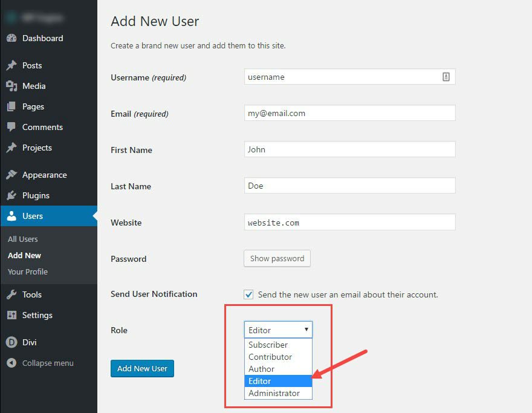The width and height of the screenshot is (532, 413).
Task: Click the Pages icon in sidebar
Action: click(11, 106)
